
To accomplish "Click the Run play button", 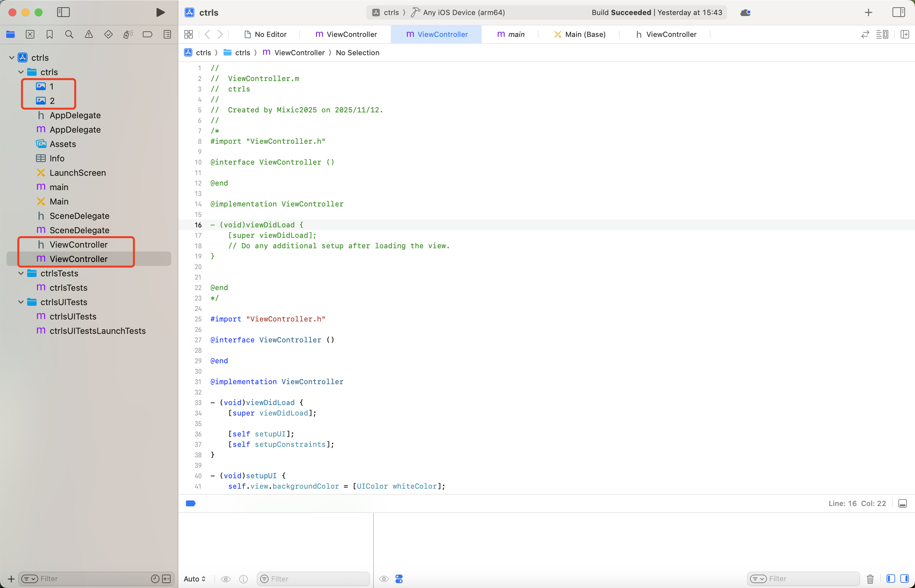I will click(x=160, y=13).
